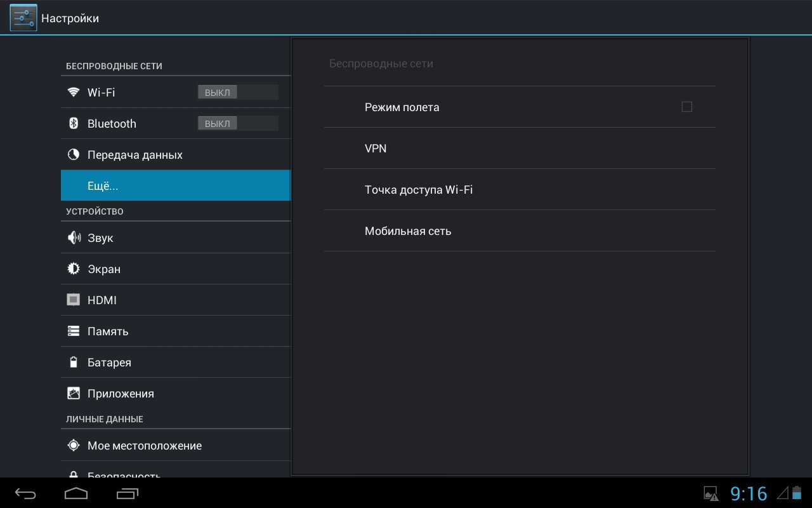The height and width of the screenshot is (508, 812).
Task: Turn on the Bluetooth switch
Action: click(237, 123)
